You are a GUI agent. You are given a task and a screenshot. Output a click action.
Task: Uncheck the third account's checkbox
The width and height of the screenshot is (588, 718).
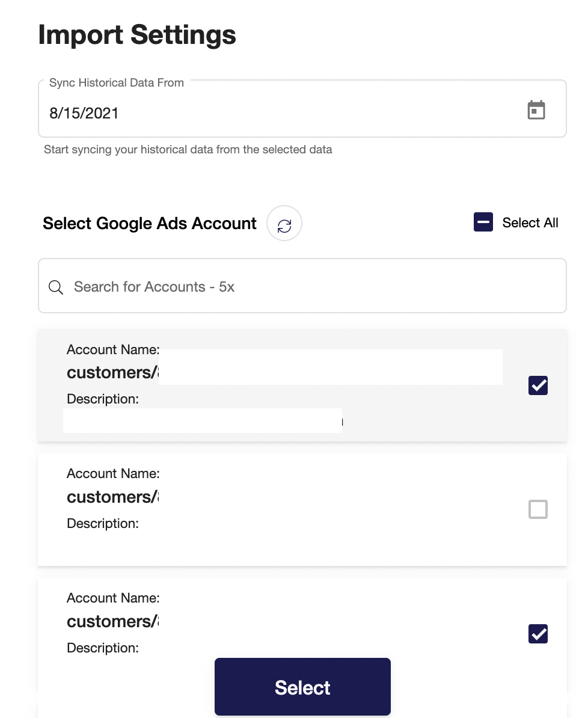[x=537, y=634]
